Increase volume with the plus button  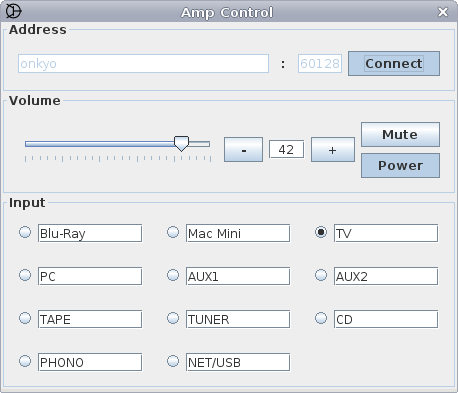point(333,150)
